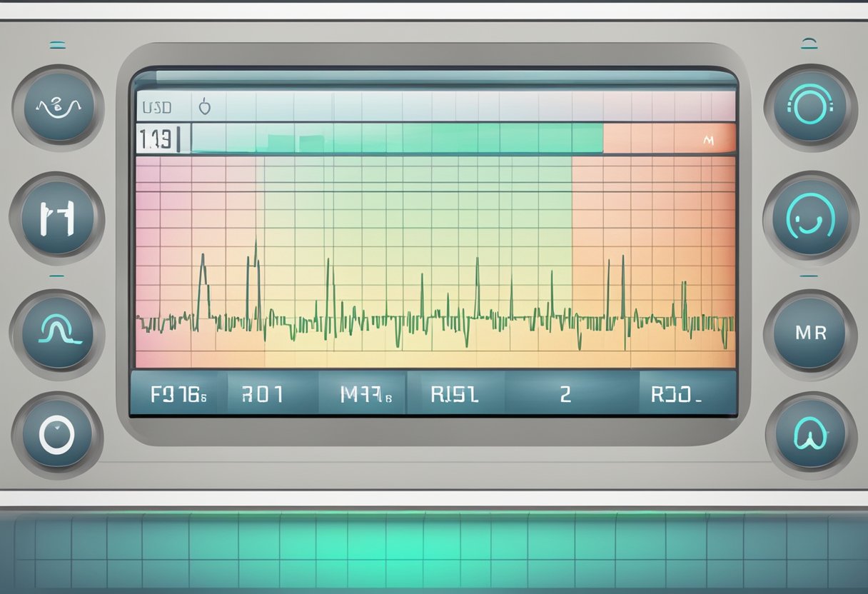Click the round MR button
The width and height of the screenshot is (868, 594).
(810, 333)
